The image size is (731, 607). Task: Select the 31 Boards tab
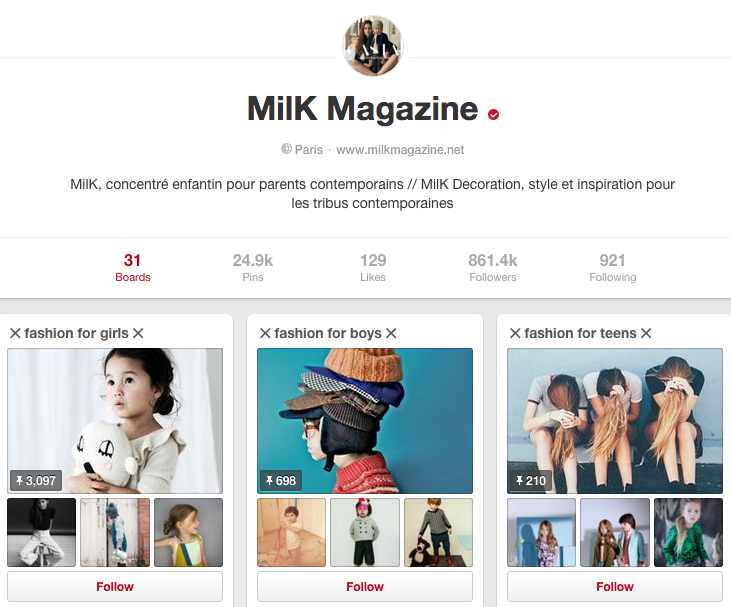(132, 268)
